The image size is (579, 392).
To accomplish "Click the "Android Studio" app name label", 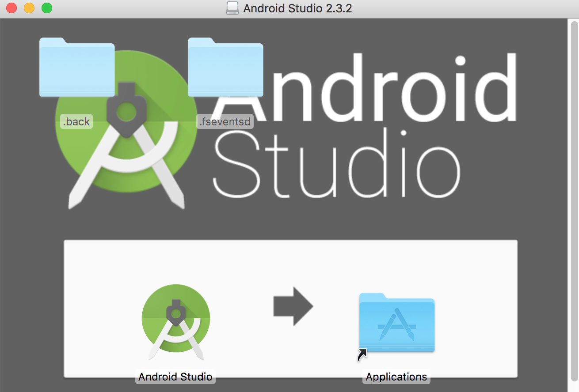I will pyautogui.click(x=175, y=377).
